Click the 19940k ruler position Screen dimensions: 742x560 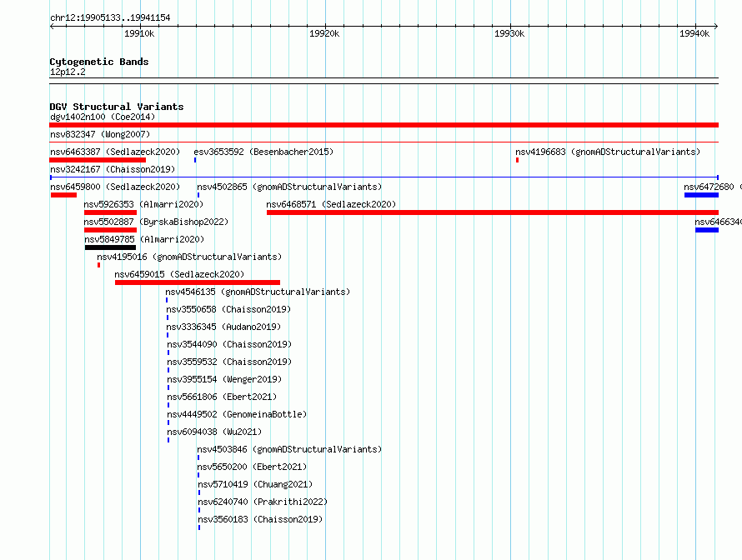coord(694,33)
